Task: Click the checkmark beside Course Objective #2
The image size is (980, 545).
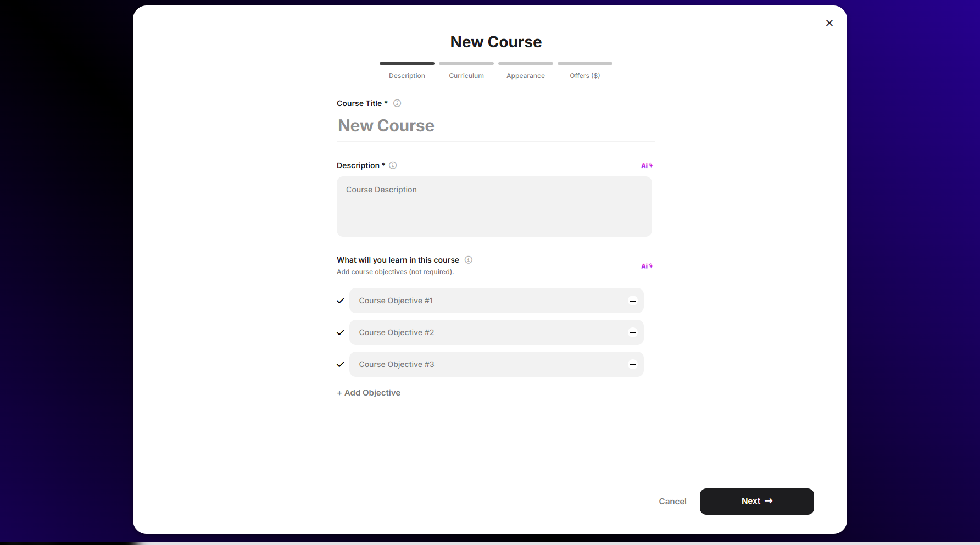Action: point(341,332)
